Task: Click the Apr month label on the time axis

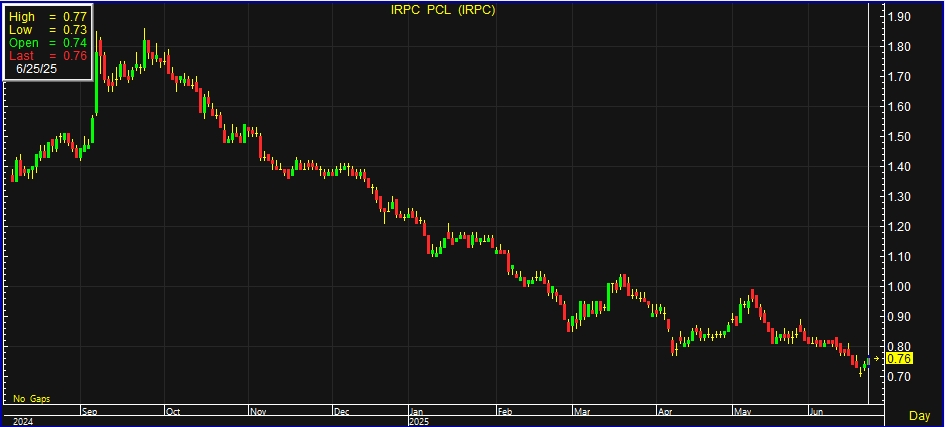Action: point(665,412)
